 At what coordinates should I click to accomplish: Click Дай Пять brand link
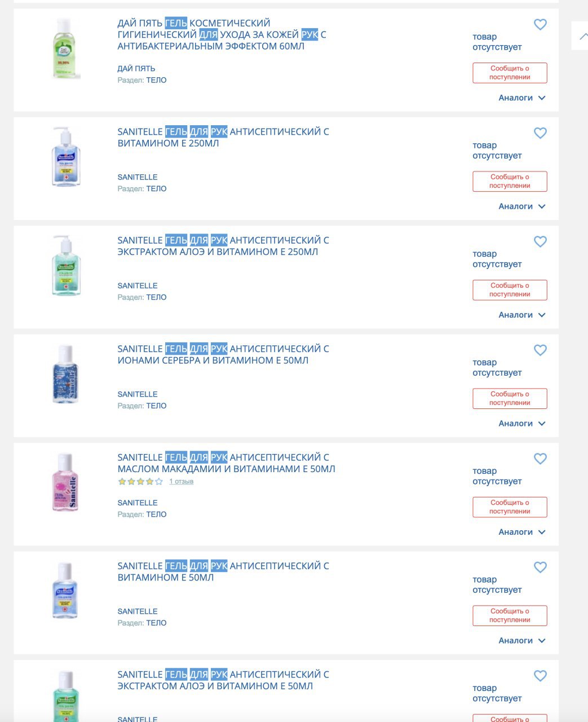(136, 69)
